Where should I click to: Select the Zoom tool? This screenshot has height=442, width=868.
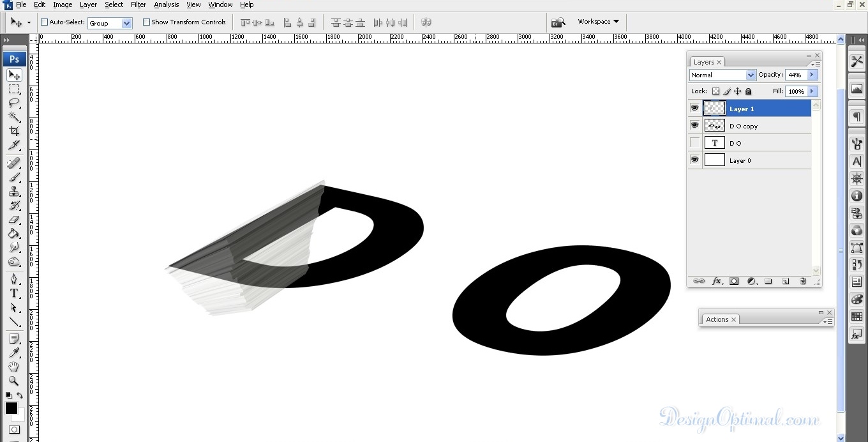(14, 381)
